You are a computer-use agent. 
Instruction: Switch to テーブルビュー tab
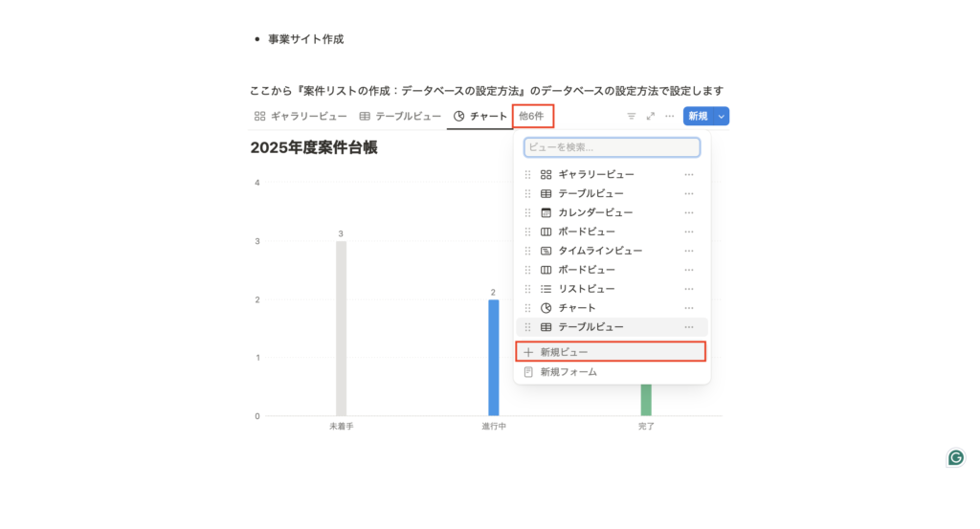400,116
